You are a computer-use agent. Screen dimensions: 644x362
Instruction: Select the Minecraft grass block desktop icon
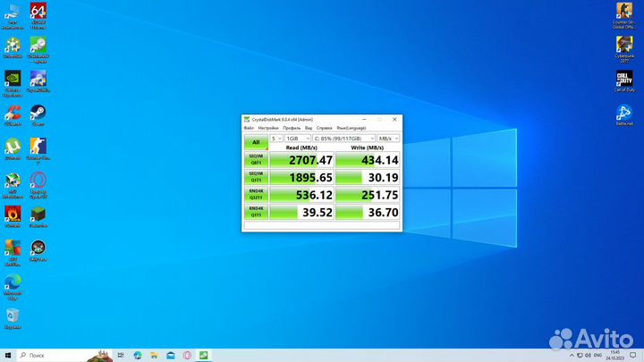click(38, 217)
